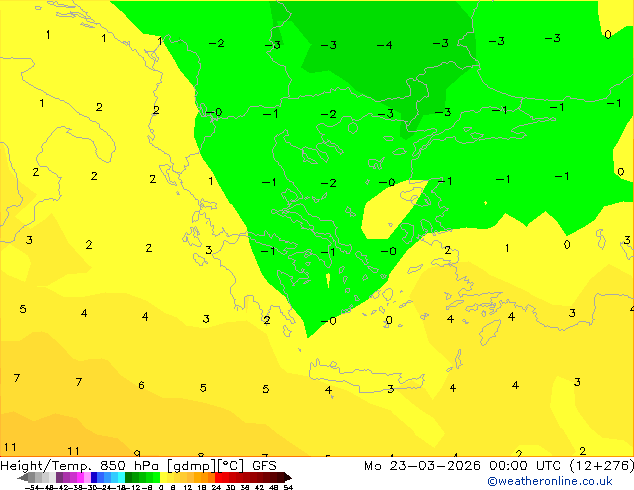This screenshot has height=490, width=634.
Task: Click the '-54' label under the legend
Action: tap(32, 487)
